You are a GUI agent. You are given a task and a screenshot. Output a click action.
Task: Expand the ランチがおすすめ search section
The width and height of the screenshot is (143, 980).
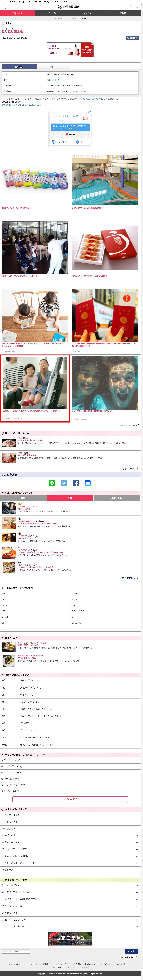(72, 815)
